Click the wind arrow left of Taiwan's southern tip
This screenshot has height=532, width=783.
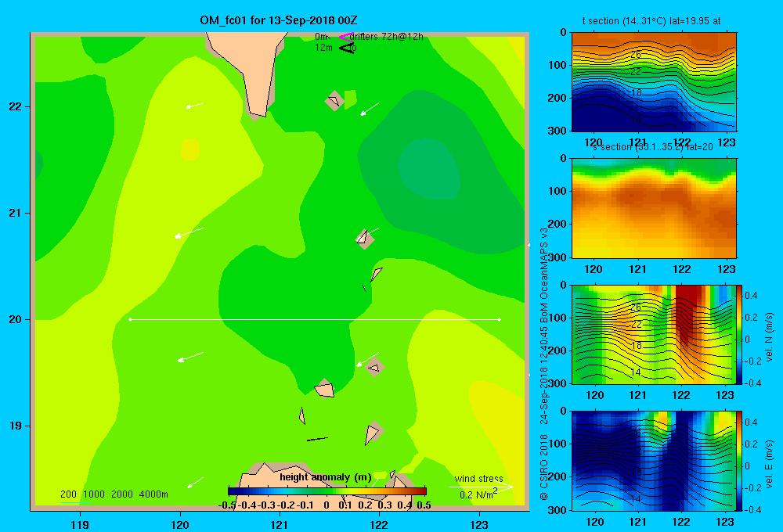(195, 106)
